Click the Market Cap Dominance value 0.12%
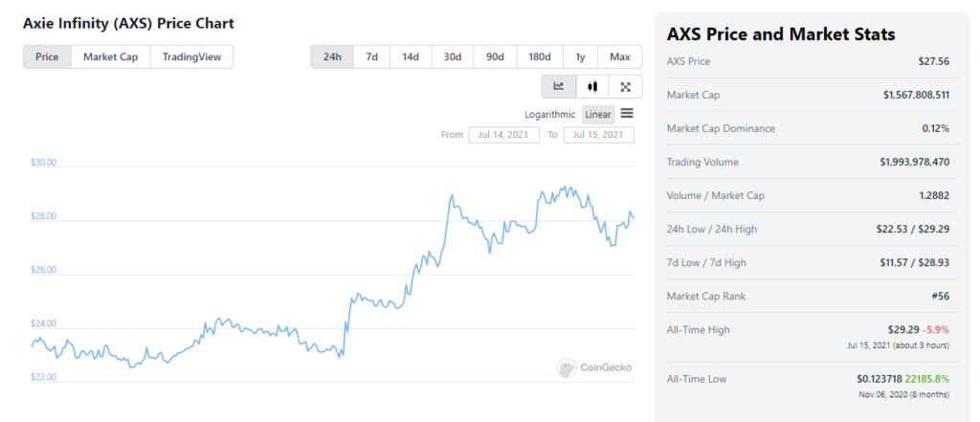The image size is (980, 422). pos(936,128)
